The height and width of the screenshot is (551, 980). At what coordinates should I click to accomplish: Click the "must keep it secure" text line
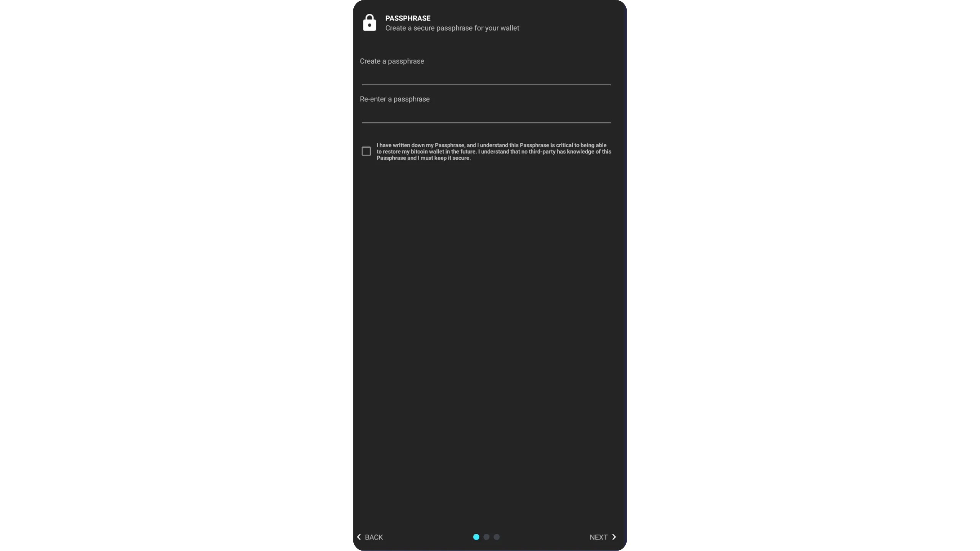pos(423,158)
